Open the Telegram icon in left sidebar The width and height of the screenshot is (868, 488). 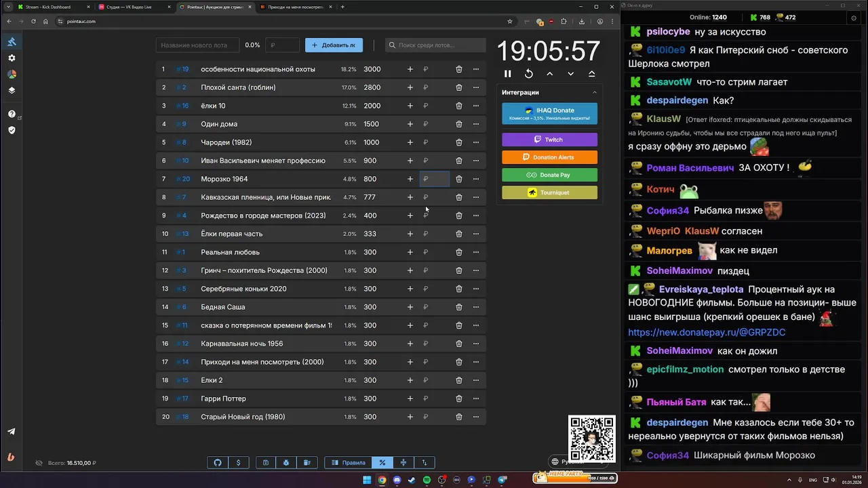click(12, 432)
